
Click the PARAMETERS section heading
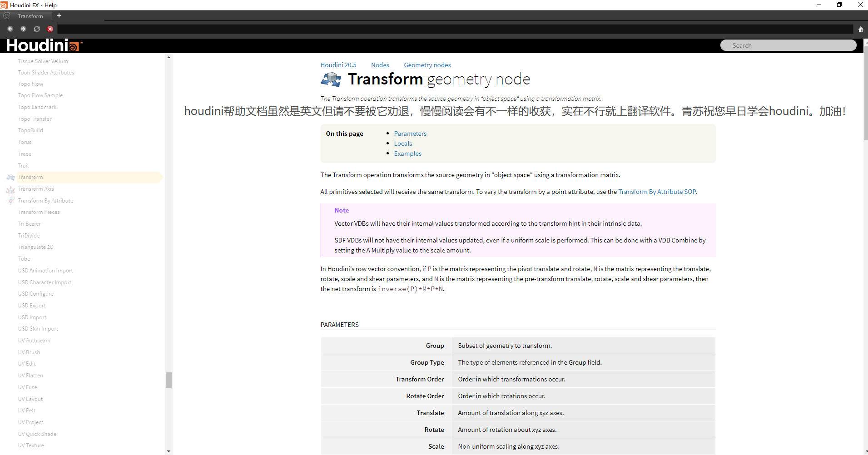coord(340,325)
